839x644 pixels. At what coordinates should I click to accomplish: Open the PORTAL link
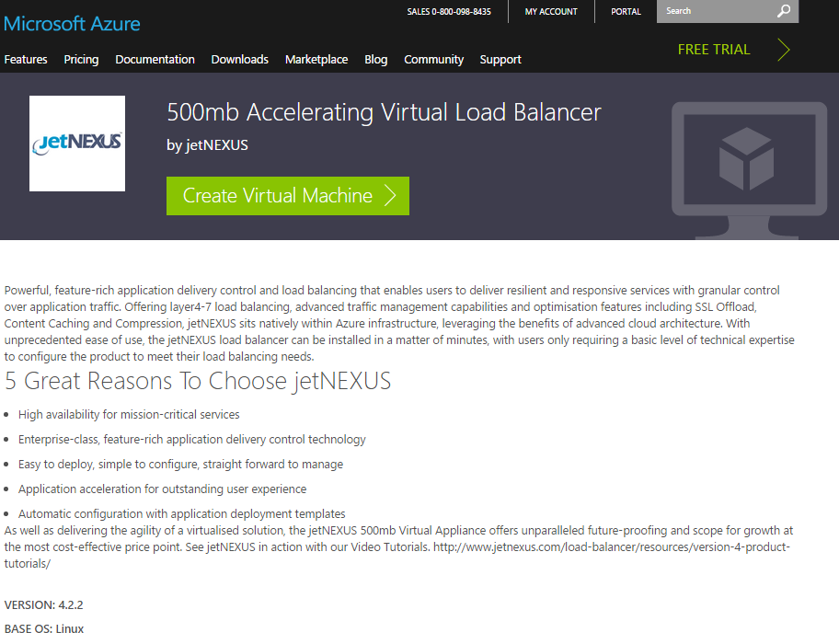click(626, 11)
